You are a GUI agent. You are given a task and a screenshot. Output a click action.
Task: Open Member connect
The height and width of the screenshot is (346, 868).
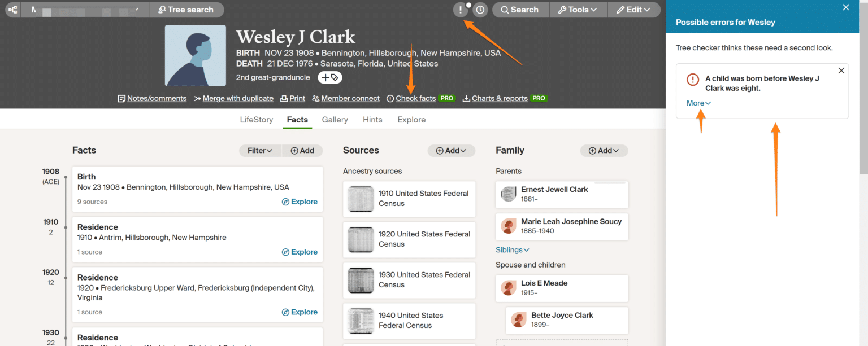345,98
